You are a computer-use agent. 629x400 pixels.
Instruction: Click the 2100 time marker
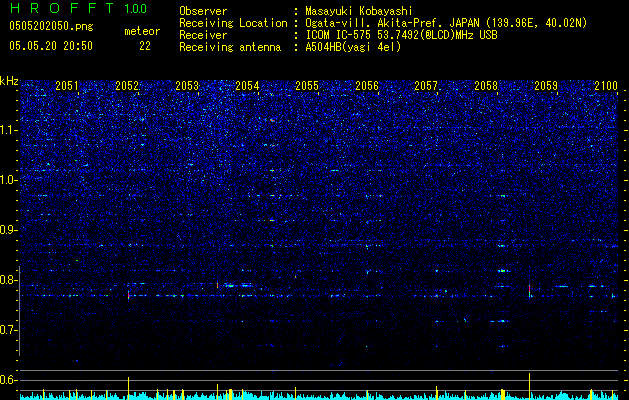click(606, 85)
